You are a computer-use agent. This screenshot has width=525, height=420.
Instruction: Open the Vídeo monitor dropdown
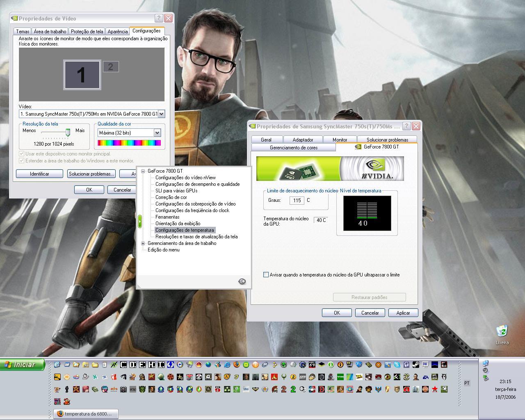[x=161, y=114]
